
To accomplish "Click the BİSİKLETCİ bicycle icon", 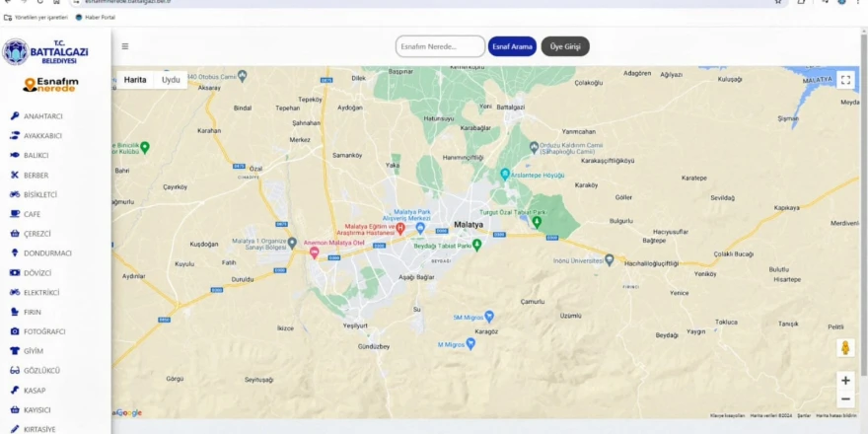I will 15,194.
